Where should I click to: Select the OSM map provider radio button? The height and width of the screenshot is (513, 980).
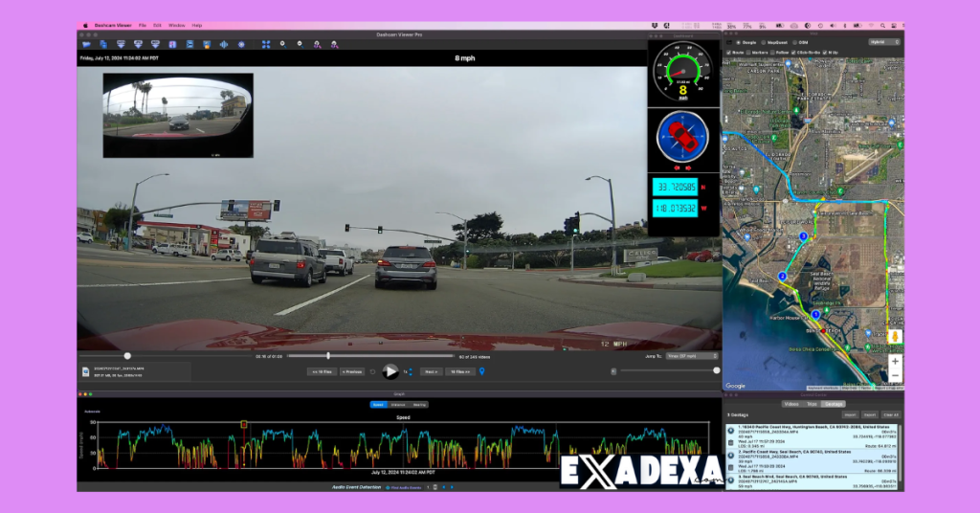[794, 42]
